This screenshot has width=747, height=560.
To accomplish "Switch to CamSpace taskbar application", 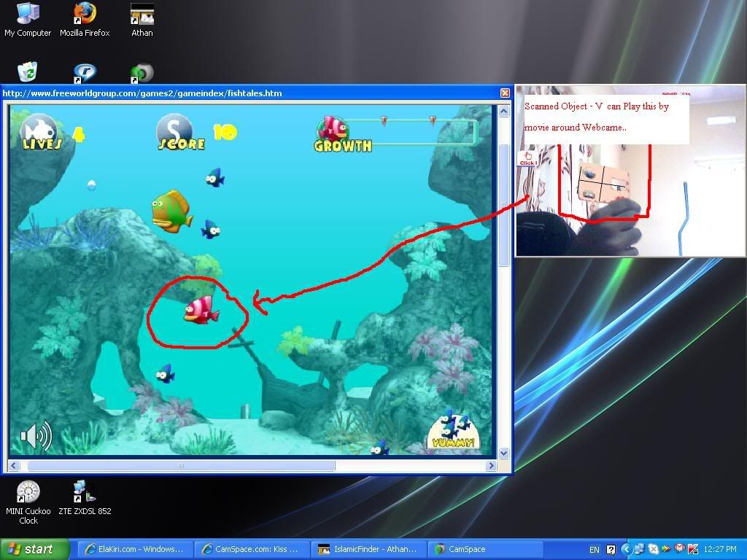I will click(x=485, y=550).
